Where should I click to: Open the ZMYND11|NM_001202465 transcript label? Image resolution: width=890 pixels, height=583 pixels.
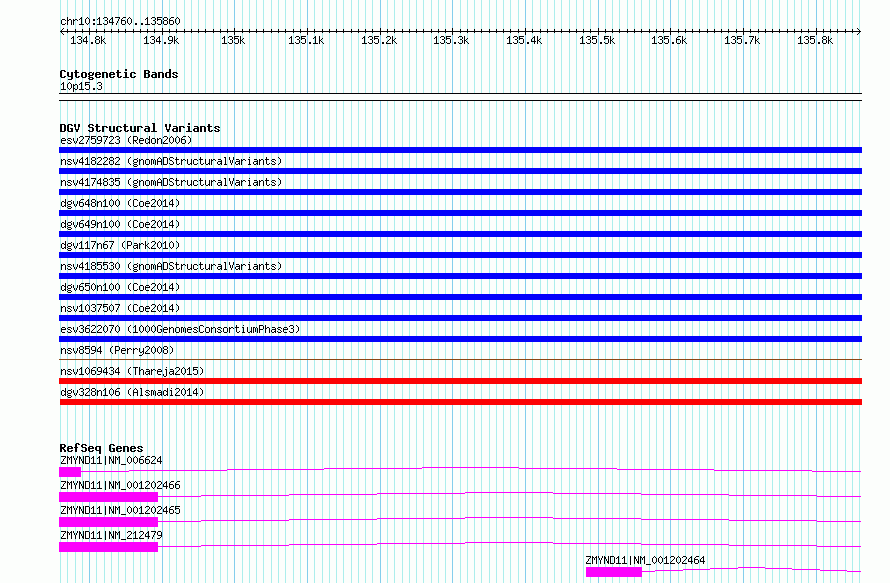point(120,510)
